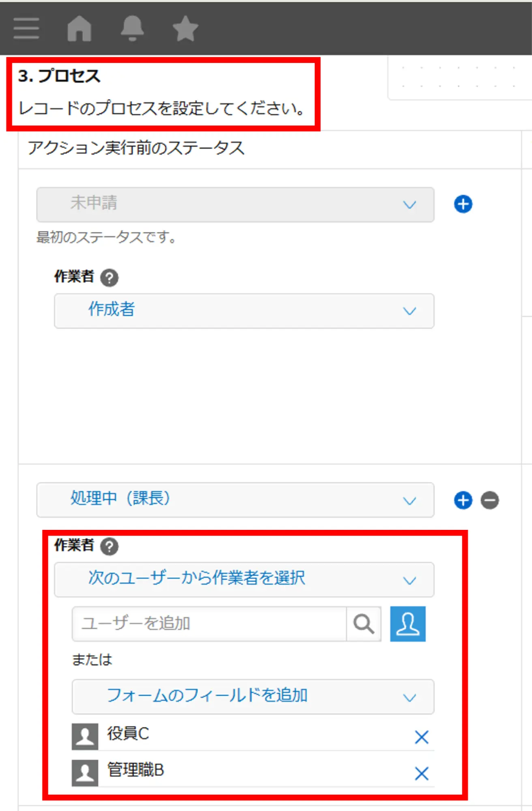The width and height of the screenshot is (532, 811).
Task: Open the hamburger menu
Action: [x=26, y=28]
